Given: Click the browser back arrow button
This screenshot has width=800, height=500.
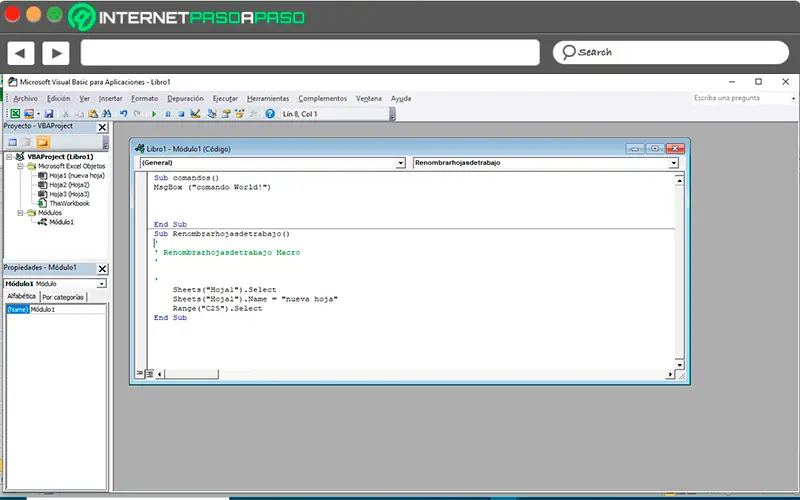Looking at the screenshot, I should (22, 52).
